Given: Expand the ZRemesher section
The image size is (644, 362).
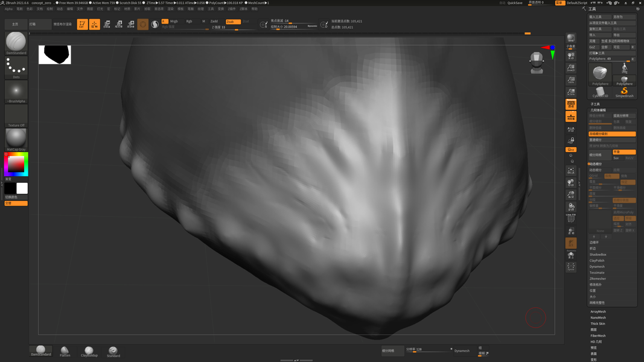Looking at the screenshot, I should [598, 279].
